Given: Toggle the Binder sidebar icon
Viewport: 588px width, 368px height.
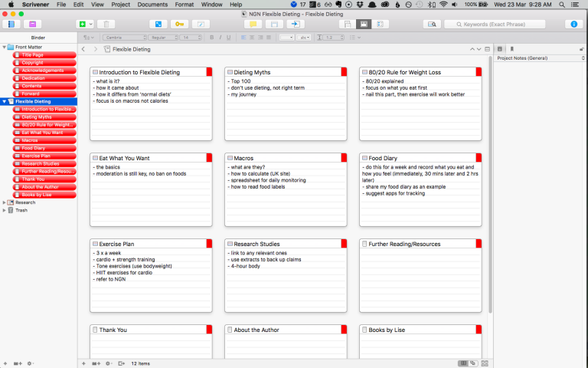Looking at the screenshot, I should point(11,25).
